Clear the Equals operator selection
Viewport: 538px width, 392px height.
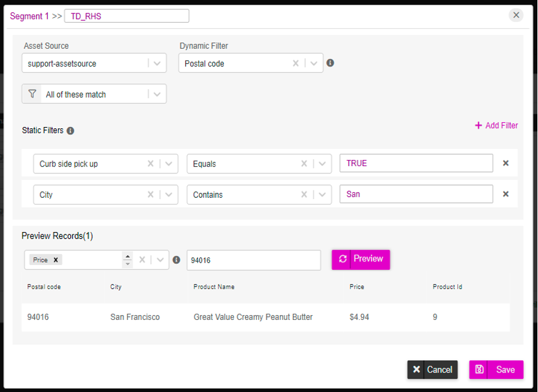304,164
